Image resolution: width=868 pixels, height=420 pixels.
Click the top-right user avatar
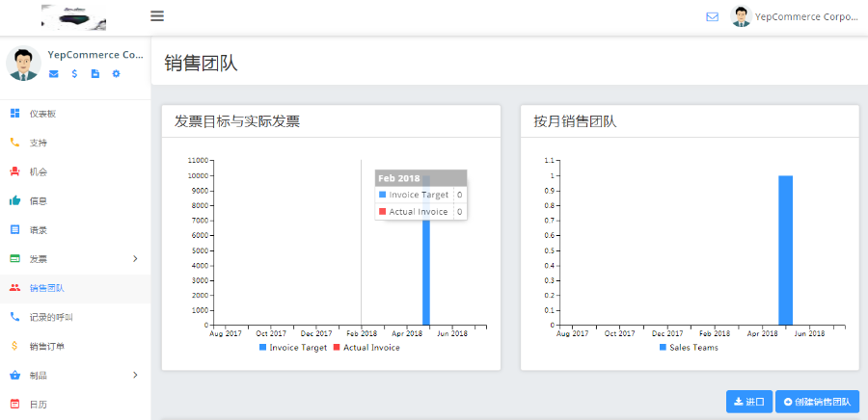point(742,16)
